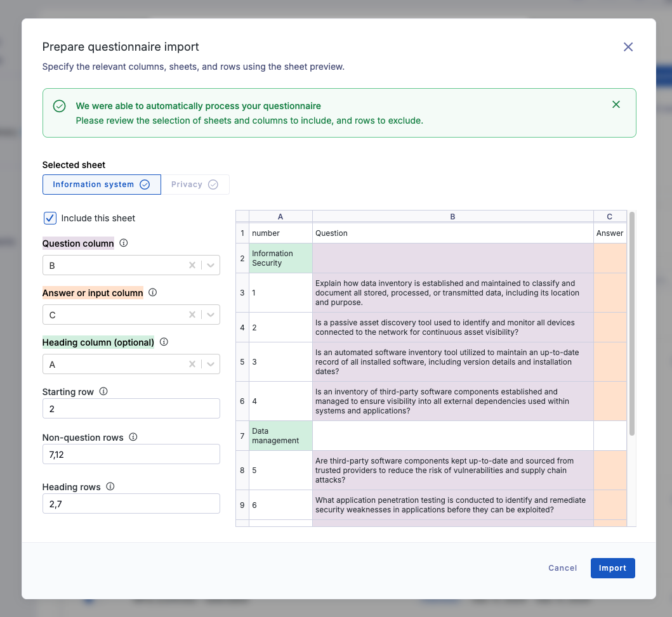This screenshot has height=617, width=672.
Task: Click inside the Non-question rows field
Action: 131,454
